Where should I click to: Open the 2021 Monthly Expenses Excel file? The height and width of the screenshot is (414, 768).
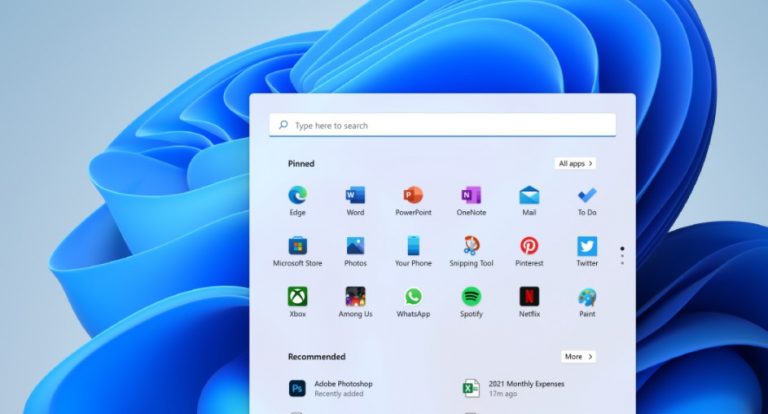click(x=514, y=388)
